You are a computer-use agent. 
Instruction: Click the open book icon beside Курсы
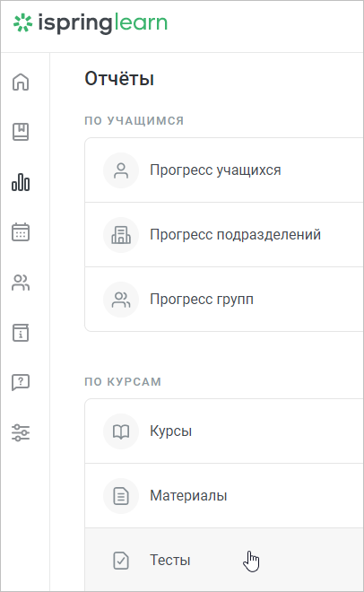(x=121, y=431)
